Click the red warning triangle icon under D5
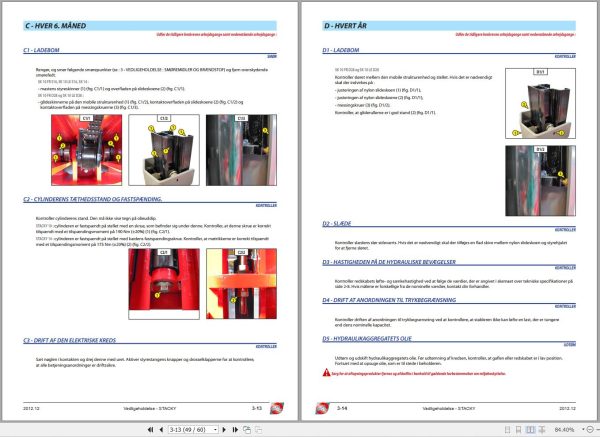This screenshot has height=437, width=600. coord(326,372)
